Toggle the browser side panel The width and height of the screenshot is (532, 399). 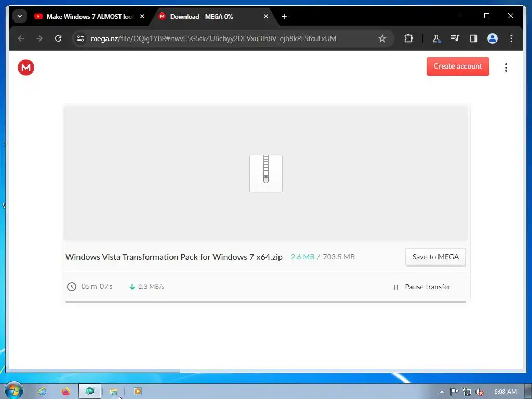pyautogui.click(x=474, y=38)
